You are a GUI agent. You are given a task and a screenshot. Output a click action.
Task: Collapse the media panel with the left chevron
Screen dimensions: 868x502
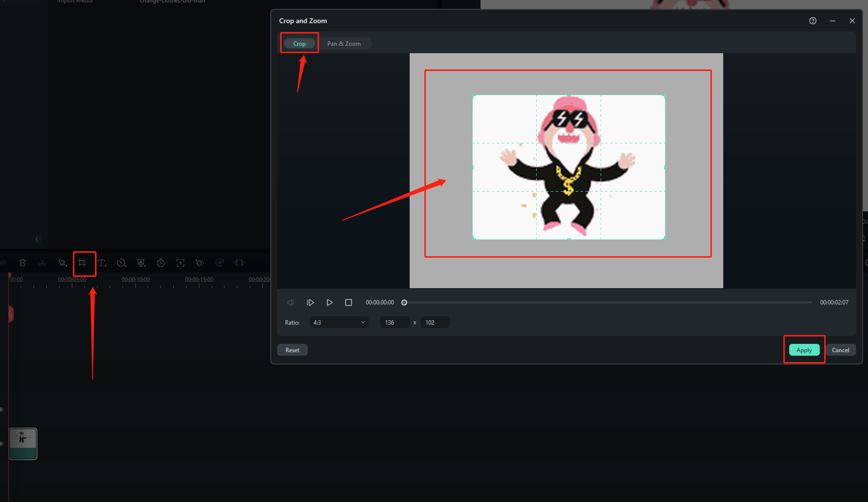coord(37,238)
